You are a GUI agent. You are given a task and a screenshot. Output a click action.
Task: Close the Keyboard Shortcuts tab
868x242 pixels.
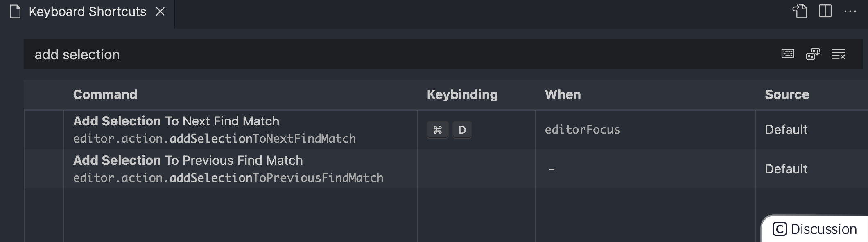click(x=160, y=12)
